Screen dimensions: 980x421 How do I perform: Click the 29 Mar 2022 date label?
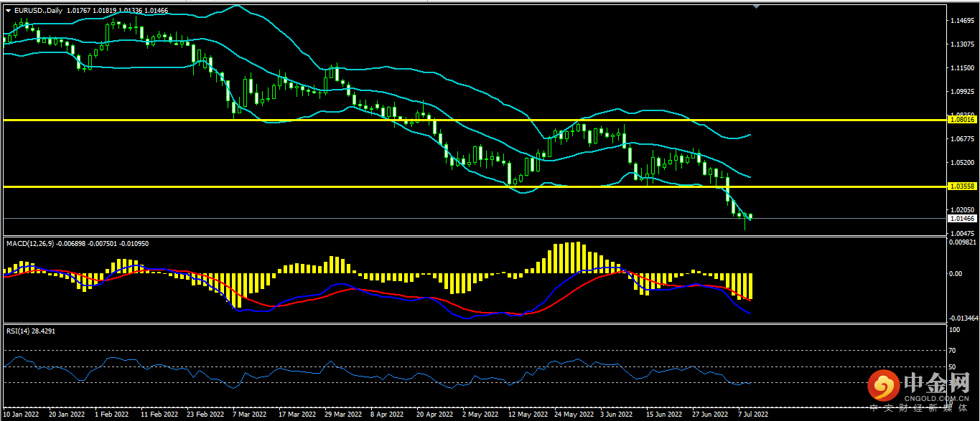pyautogui.click(x=342, y=414)
